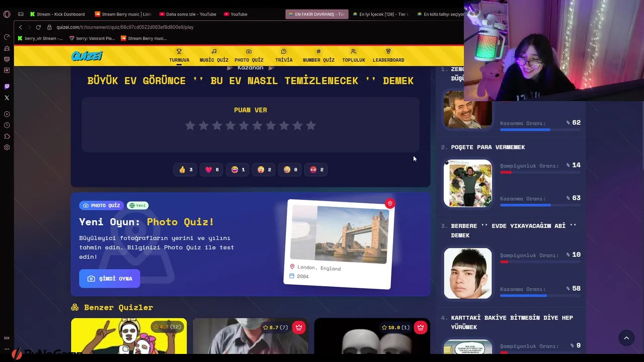Switch to the EN FAKİR DAVRANIŞ tab

[x=316, y=14]
